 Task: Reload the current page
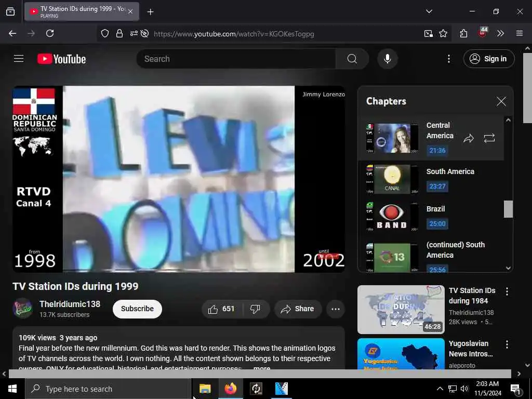pos(50,33)
